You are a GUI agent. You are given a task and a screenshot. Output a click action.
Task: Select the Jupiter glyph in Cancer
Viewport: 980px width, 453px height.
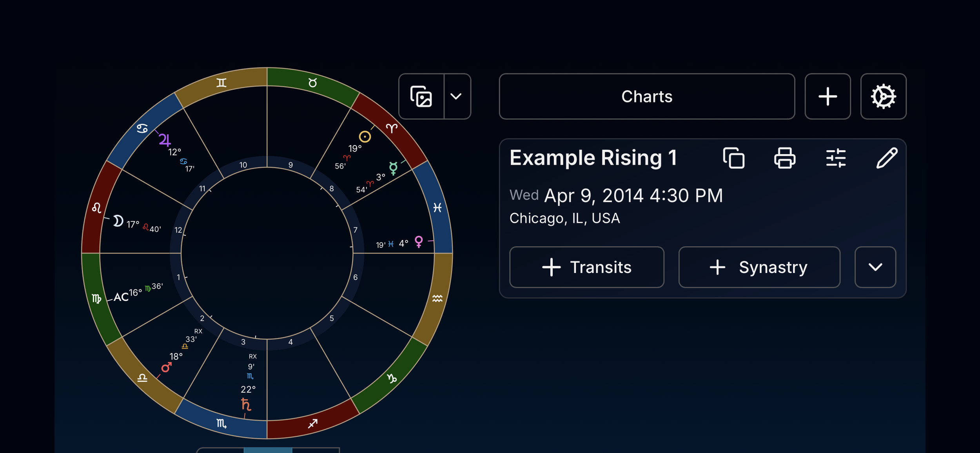pyautogui.click(x=165, y=140)
